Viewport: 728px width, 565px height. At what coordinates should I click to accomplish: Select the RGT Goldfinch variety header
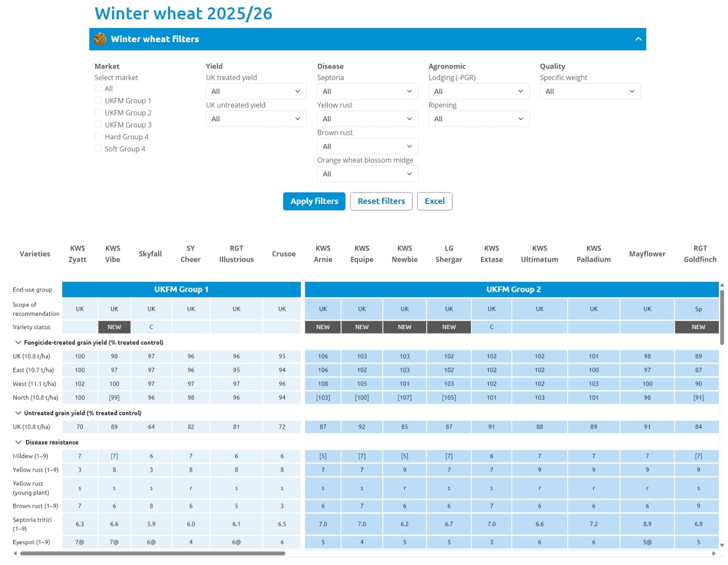700,254
